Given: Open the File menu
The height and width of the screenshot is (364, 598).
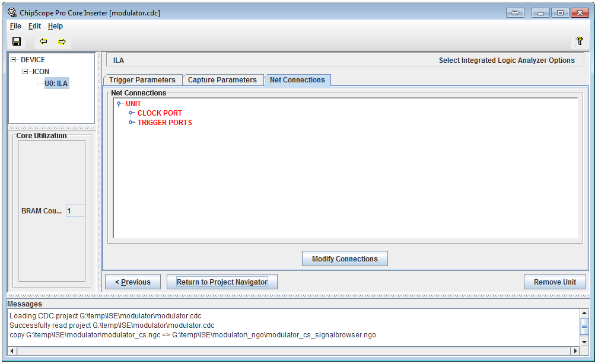Looking at the screenshot, I should click(x=15, y=26).
